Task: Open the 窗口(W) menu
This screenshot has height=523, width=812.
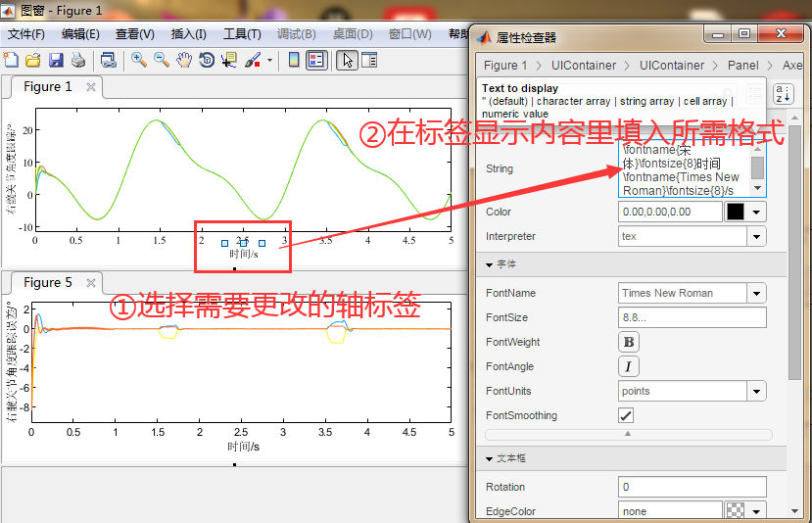Action: 409,34
